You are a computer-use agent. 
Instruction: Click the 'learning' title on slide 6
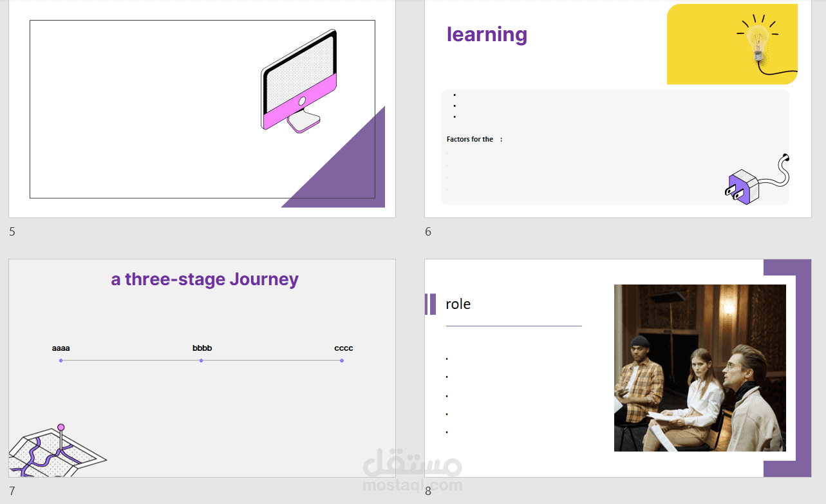point(487,34)
